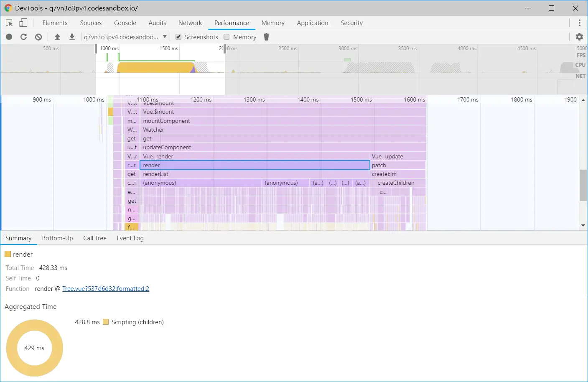Open capture settings gear icon
This screenshot has width=588, height=382.
pyautogui.click(x=579, y=37)
